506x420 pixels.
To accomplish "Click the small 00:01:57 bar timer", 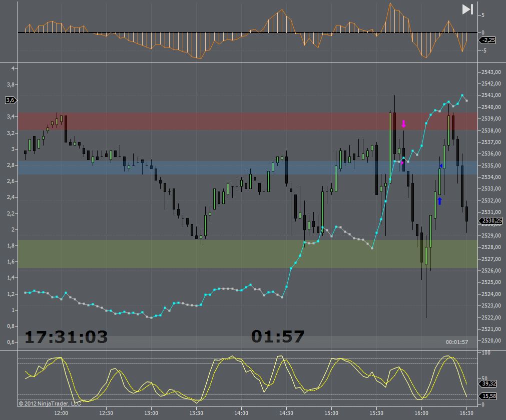I will coord(456,342).
